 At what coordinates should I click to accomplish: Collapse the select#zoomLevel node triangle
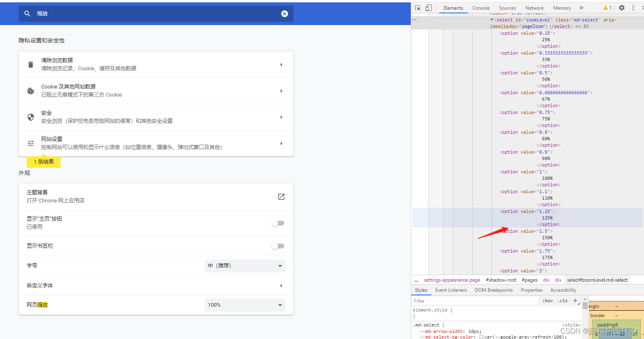pos(492,20)
